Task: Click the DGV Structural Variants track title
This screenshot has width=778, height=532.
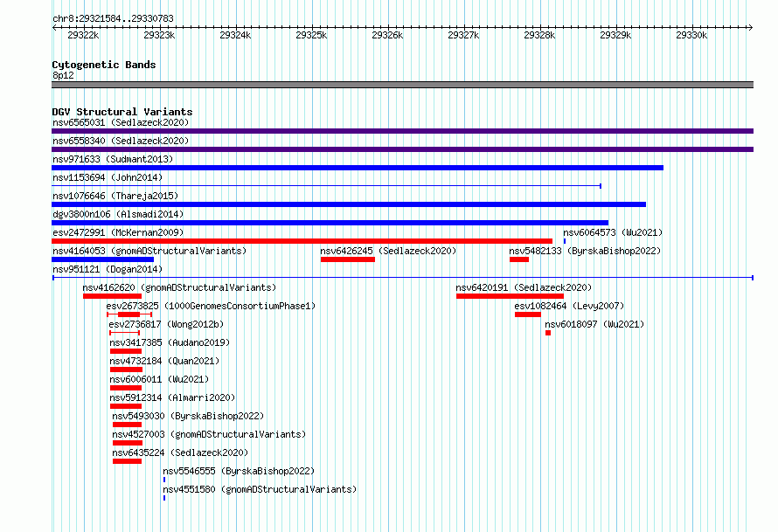Action: 122,112
